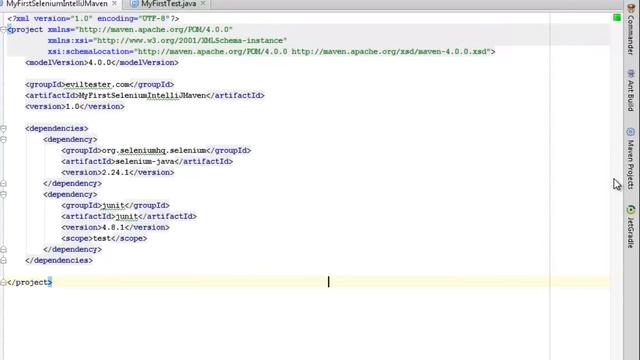Click the closing dependencies tag fold marker
This screenshot has height=360, width=640.
[3, 260]
